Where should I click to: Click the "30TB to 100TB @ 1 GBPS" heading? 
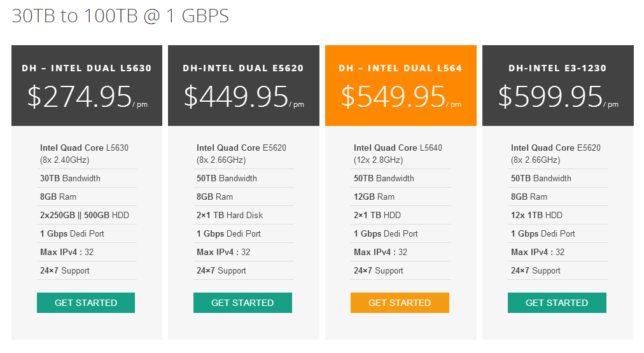tap(120, 16)
